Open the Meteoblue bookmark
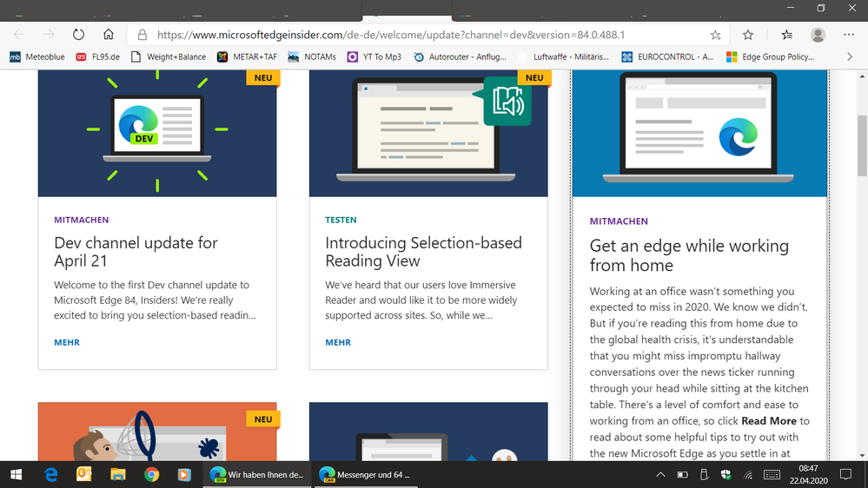868x488 pixels. [x=37, y=56]
